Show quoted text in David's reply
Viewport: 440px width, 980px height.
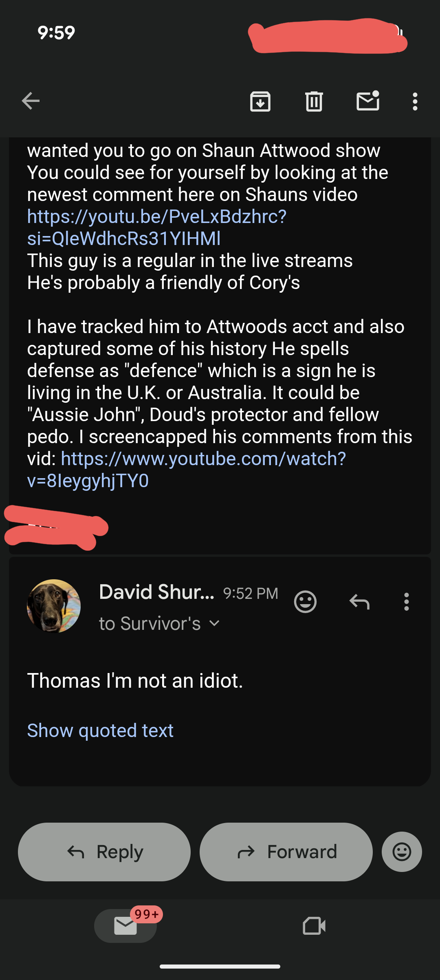[100, 730]
